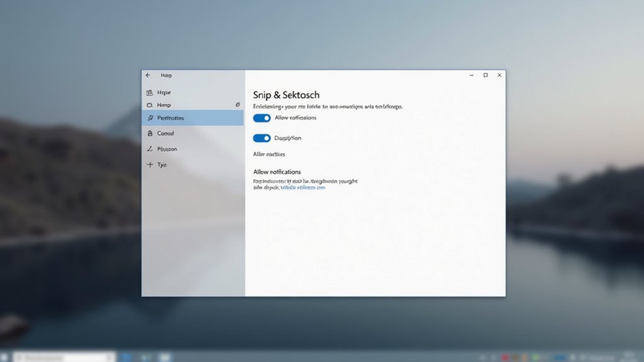Close the settings window
This screenshot has height=362, width=644.
point(500,75)
